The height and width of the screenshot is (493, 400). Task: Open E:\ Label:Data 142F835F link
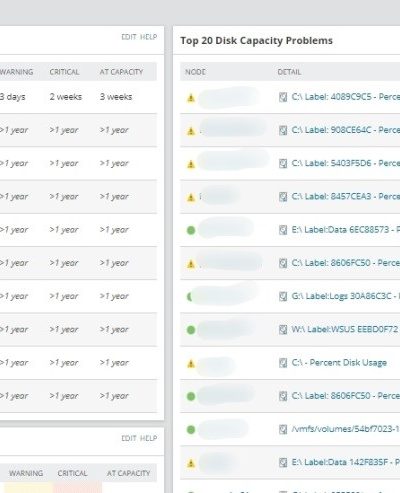pos(346,462)
